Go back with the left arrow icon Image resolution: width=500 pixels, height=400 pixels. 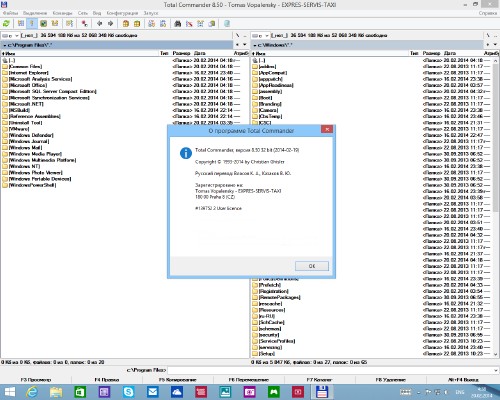click(x=99, y=23)
